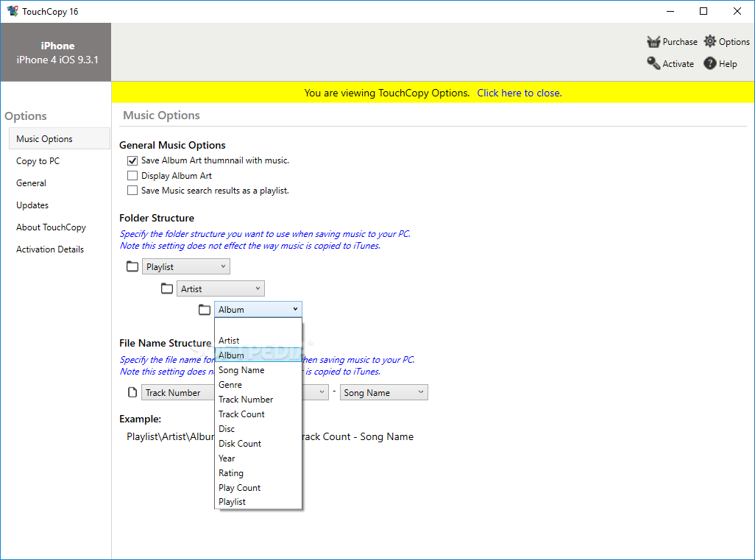
Task: Select Artist from the dropdown list
Action: coord(258,341)
